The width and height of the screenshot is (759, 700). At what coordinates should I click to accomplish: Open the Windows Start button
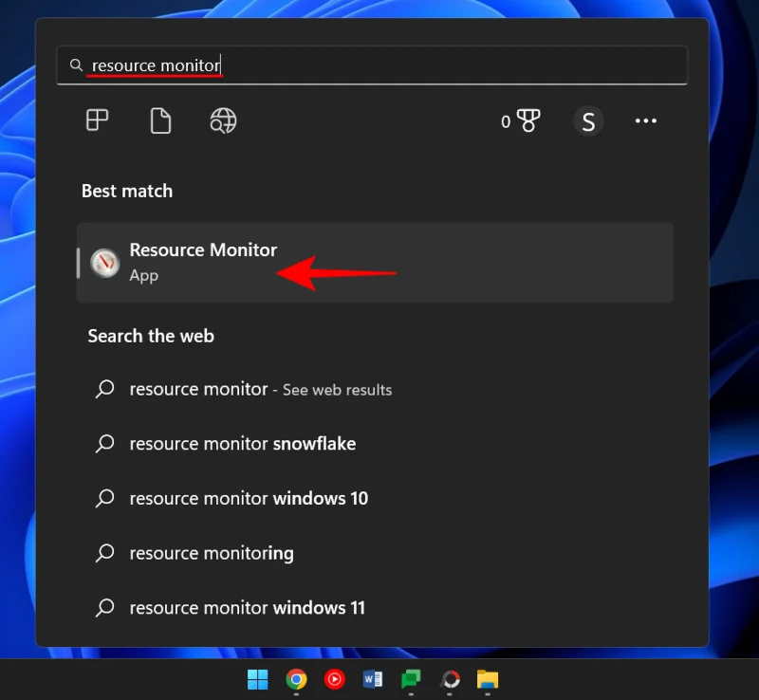click(257, 680)
